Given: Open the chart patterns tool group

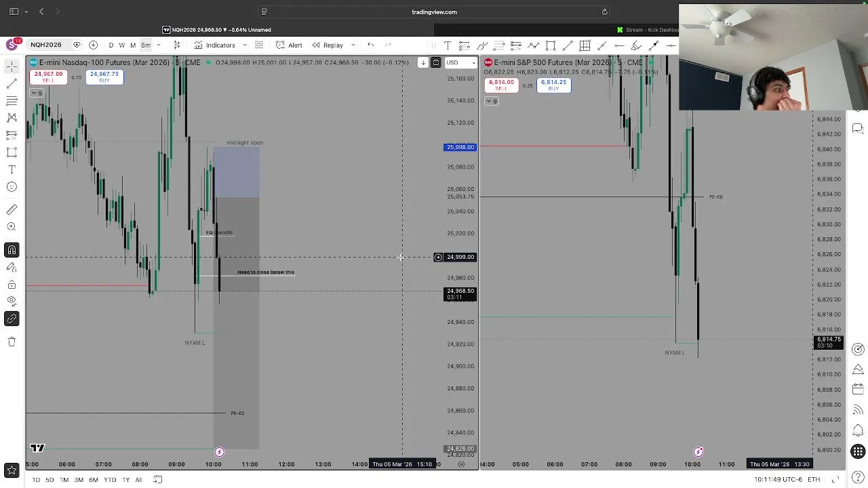Looking at the screenshot, I should pyautogui.click(x=12, y=117).
